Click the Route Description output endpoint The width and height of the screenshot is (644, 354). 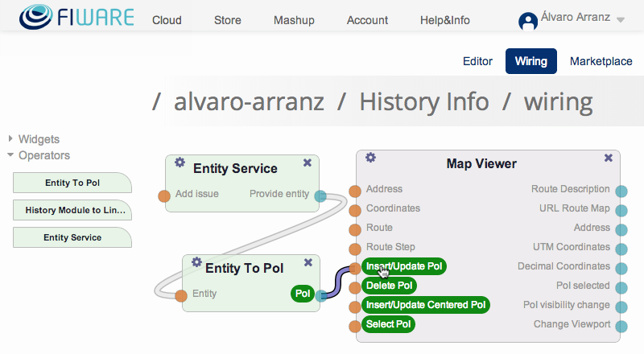pyautogui.click(x=621, y=191)
